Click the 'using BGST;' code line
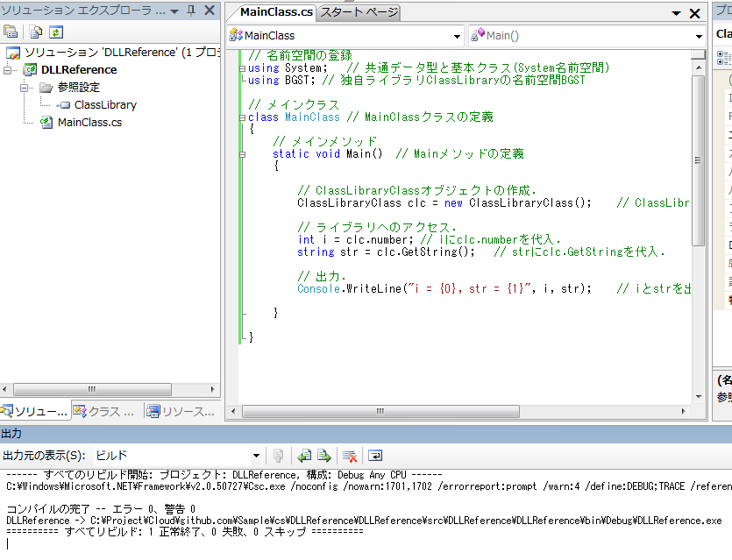Viewport: 732px width, 560px height. (x=416, y=81)
